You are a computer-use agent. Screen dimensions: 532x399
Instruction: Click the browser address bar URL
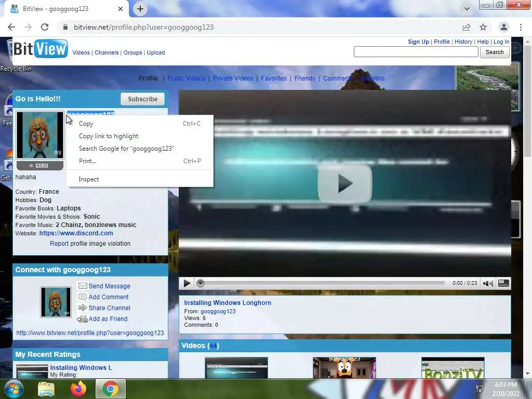(143, 27)
